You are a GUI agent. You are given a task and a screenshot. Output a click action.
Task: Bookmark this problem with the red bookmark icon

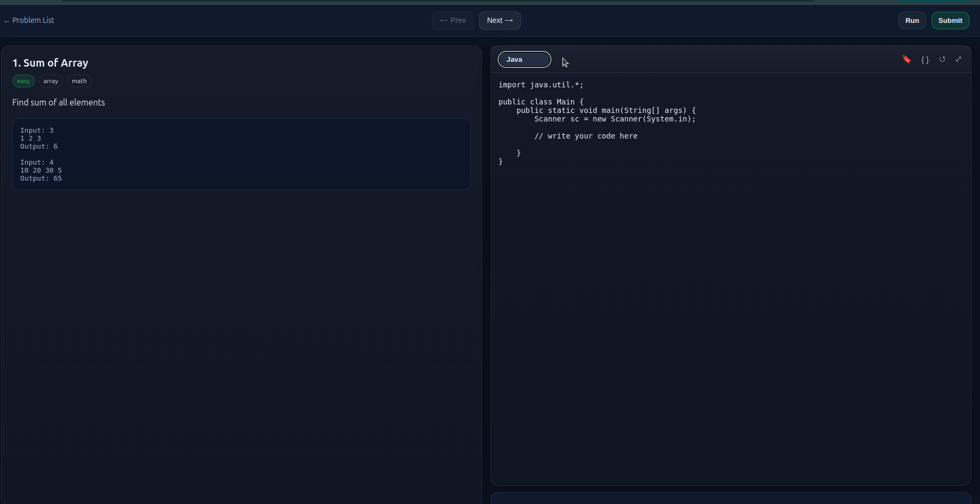907,59
